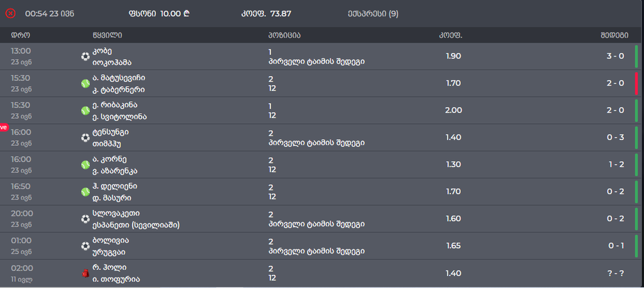This screenshot has height=288, width=644.
Task: Click the red circled X icon
Action: (x=11, y=13)
